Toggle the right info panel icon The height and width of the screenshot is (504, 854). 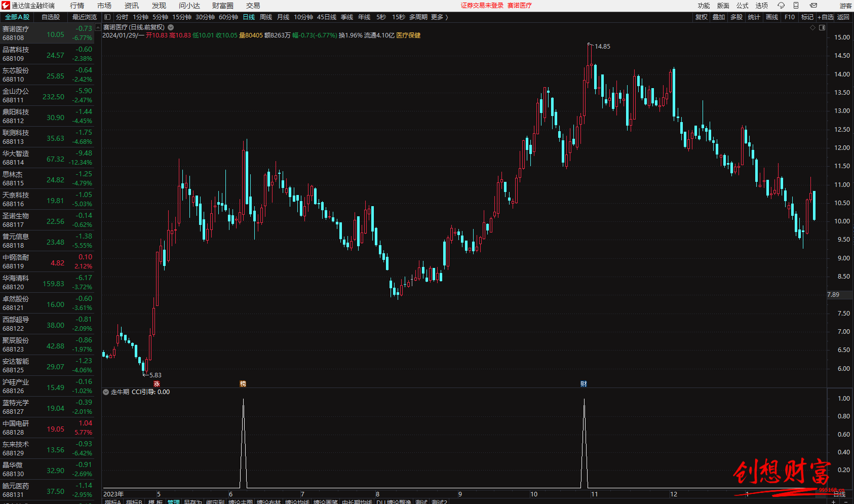click(x=822, y=28)
